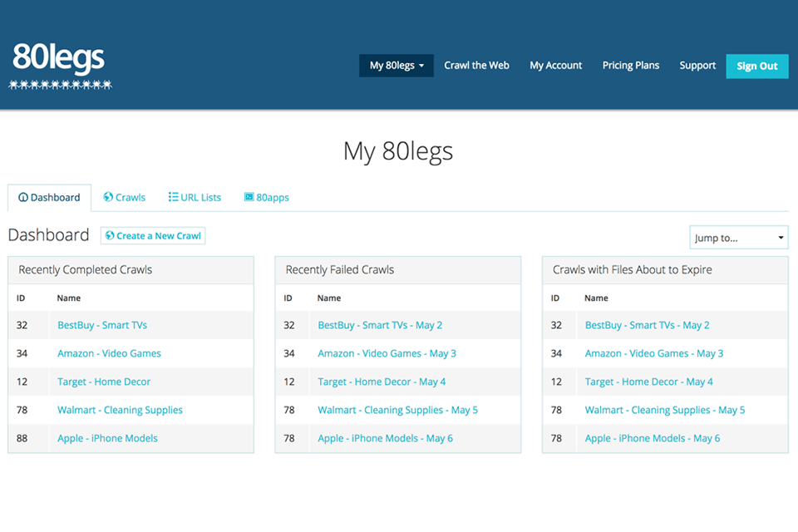The width and height of the screenshot is (798, 532).
Task: Click the My 80legs page title
Action: (x=398, y=151)
